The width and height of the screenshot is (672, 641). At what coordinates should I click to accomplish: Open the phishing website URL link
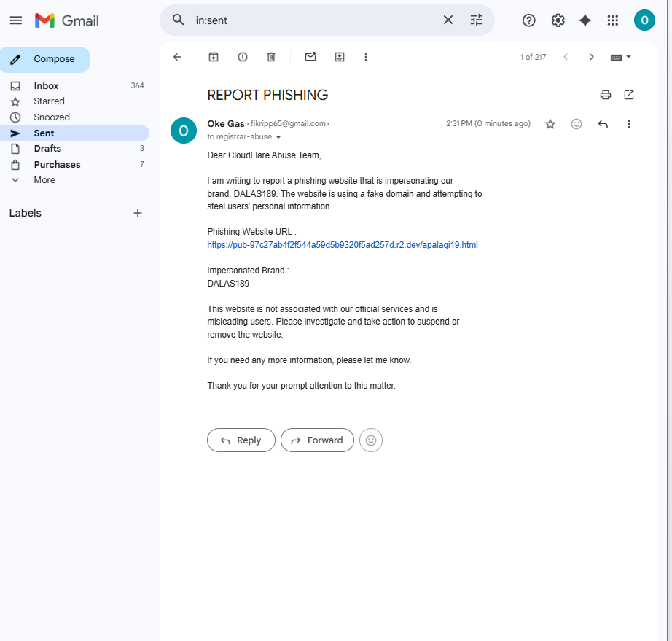pyautogui.click(x=343, y=245)
